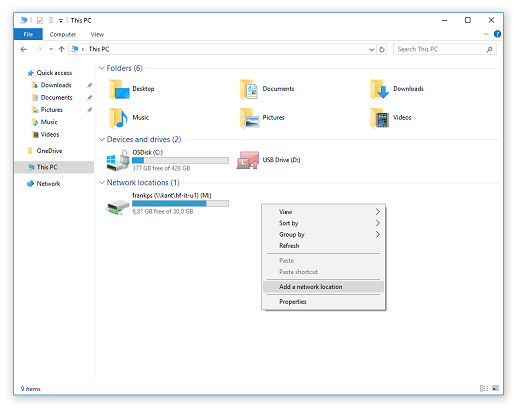Open Pictures in Quick access sidebar
Viewport: 515px width, 409px height.
pos(47,110)
